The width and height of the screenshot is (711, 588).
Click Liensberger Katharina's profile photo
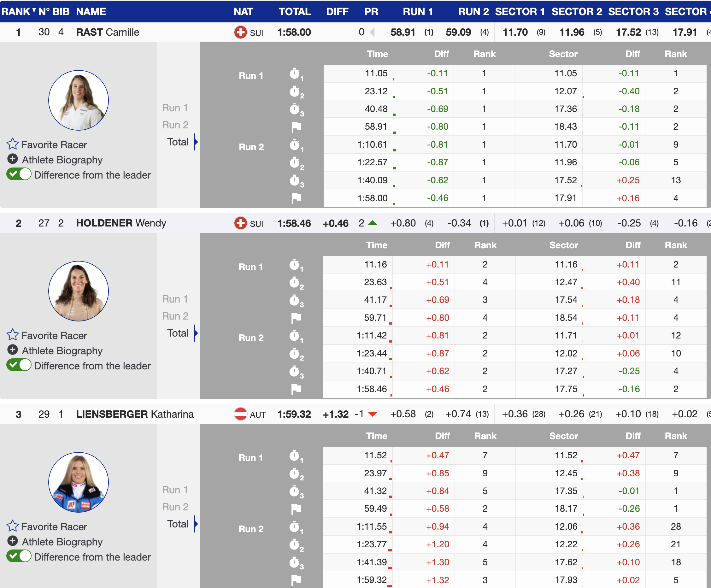[78, 482]
